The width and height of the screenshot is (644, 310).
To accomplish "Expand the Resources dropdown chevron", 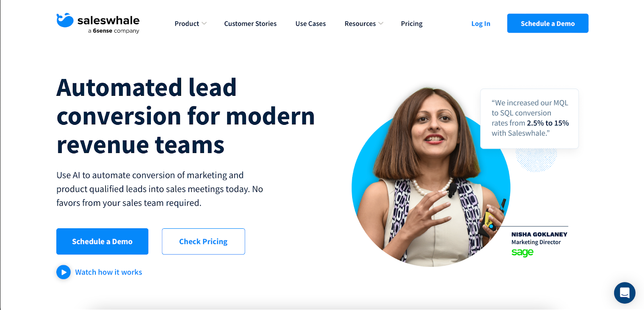I will click(x=381, y=23).
